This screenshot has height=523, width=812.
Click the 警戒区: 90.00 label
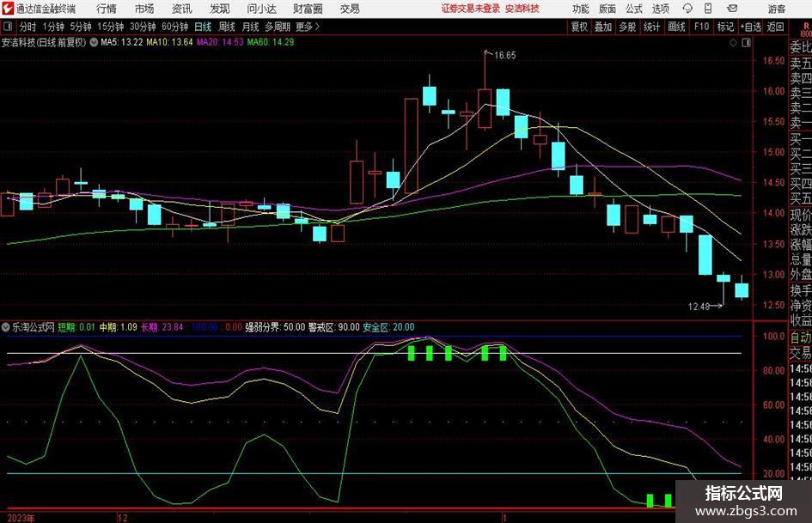click(334, 327)
